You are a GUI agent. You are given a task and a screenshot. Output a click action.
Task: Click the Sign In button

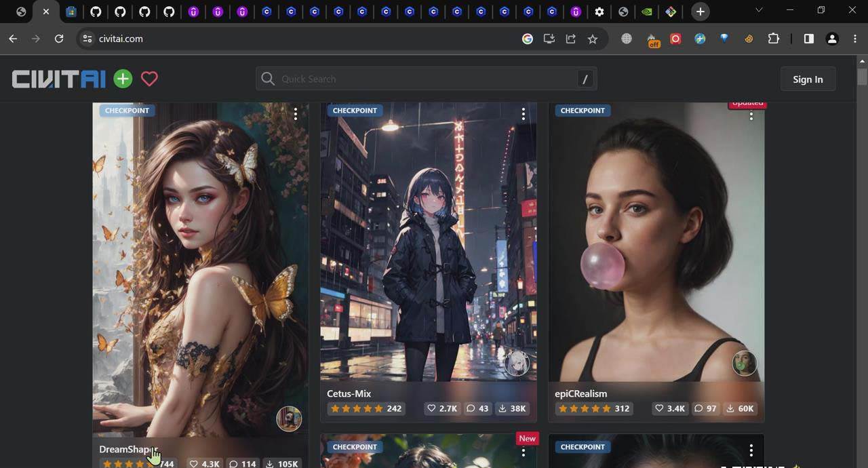(808, 79)
